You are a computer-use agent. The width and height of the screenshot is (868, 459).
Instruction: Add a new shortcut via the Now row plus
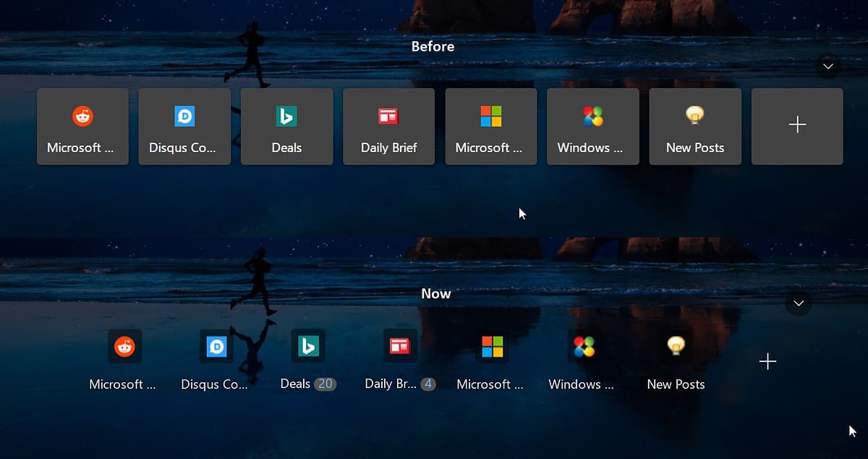coord(767,361)
